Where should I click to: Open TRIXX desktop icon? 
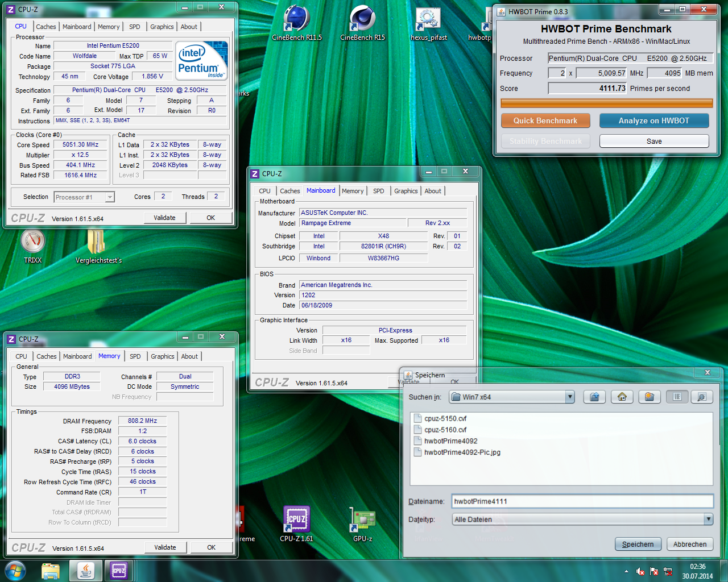point(33,247)
